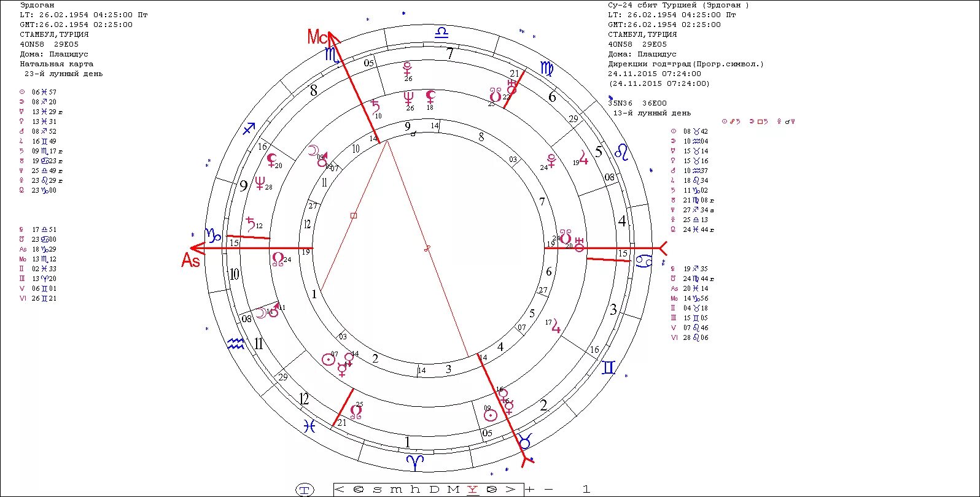Click the right Saturn row '11 ♑ 02'

pyautogui.click(x=690, y=190)
